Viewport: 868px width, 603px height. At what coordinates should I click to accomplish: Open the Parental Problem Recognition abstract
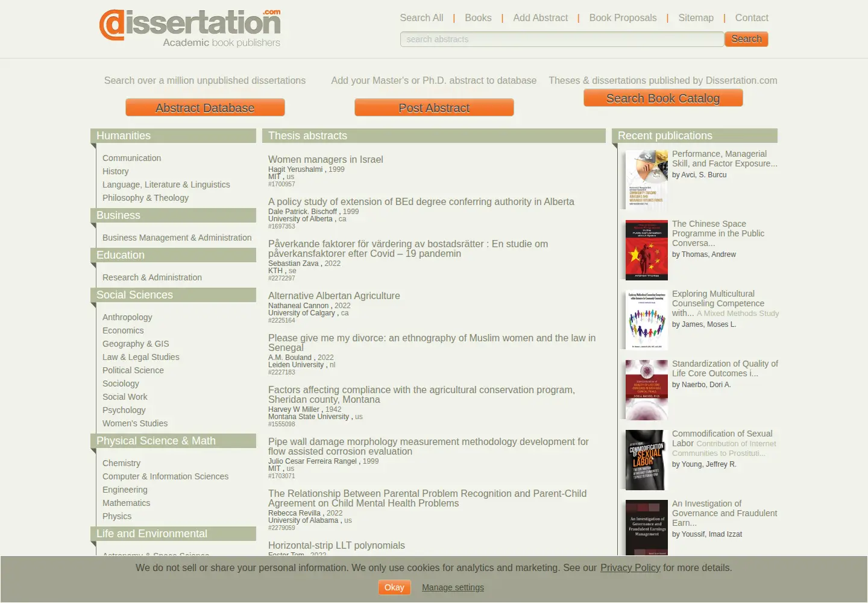[x=427, y=499]
